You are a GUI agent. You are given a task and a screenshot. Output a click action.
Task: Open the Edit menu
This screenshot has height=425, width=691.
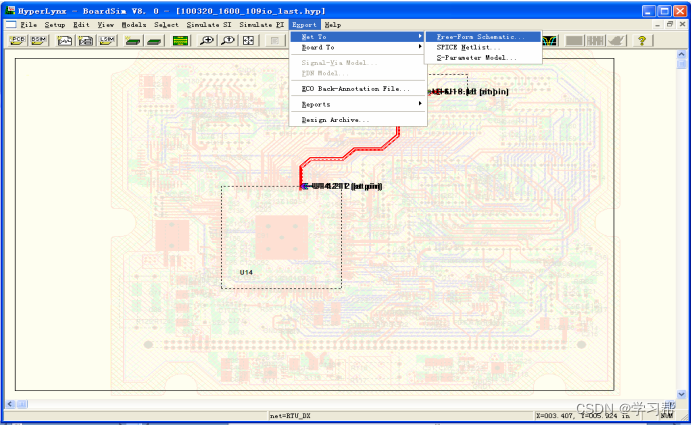[x=81, y=25]
